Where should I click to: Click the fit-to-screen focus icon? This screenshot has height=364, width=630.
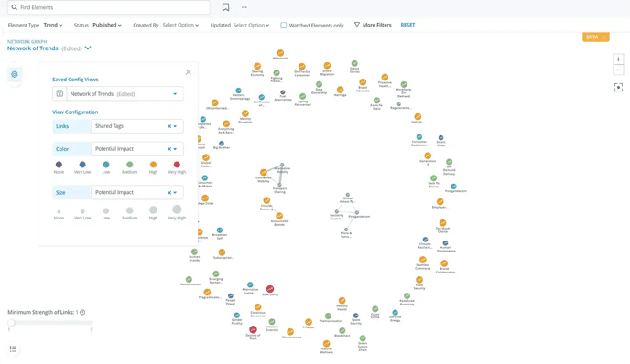(x=618, y=88)
